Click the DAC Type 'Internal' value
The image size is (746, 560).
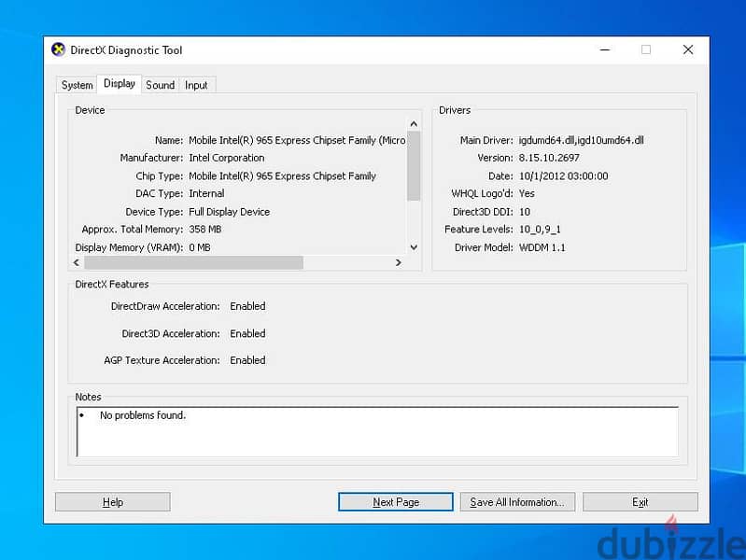[206, 193]
